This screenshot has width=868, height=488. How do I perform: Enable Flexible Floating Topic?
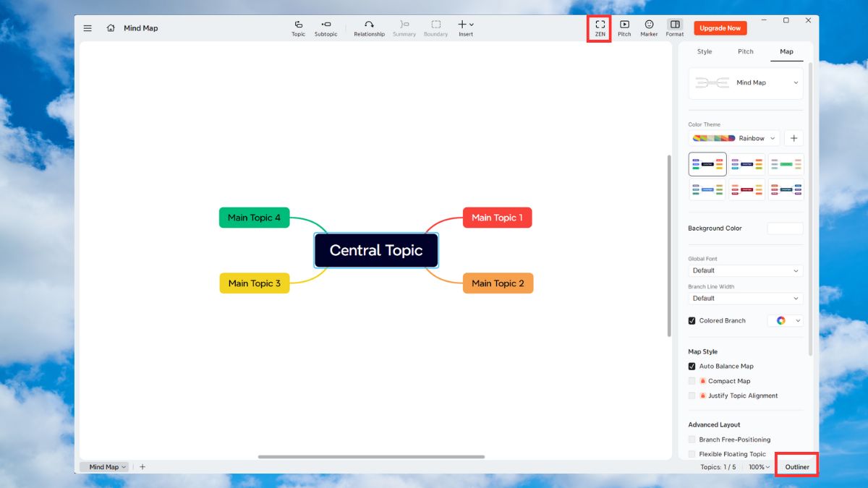point(692,454)
